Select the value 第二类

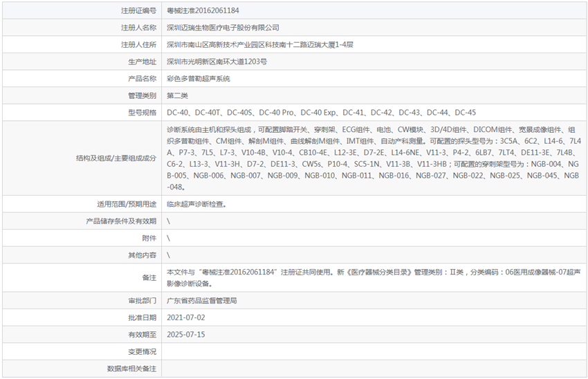click(177, 95)
